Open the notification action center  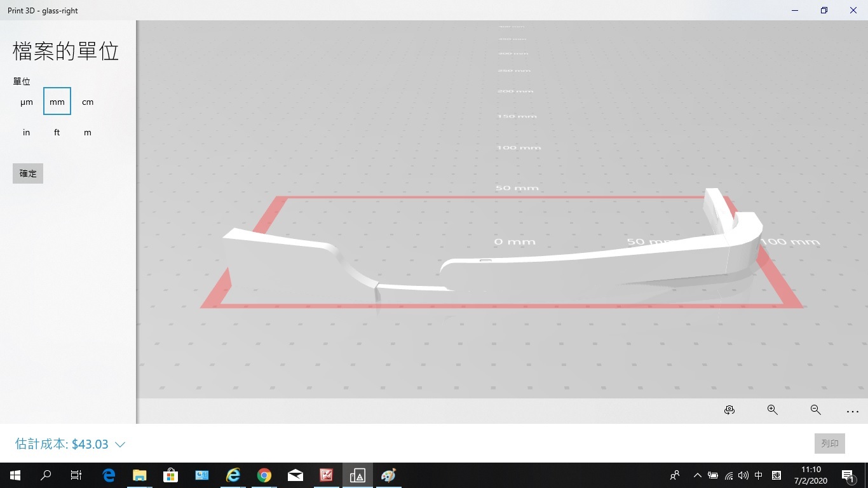[x=848, y=475]
